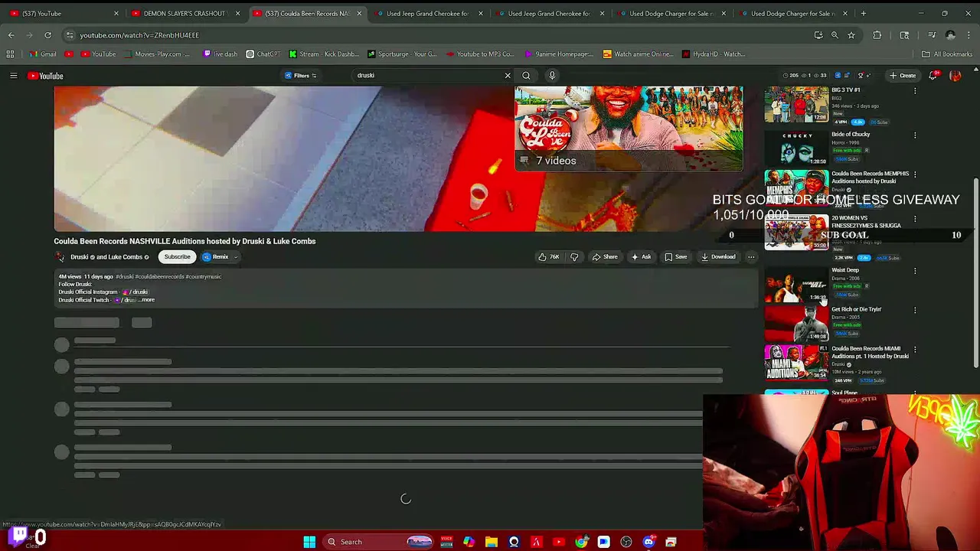980x551 pixels.
Task: Open the browser extensions puzzle icon
Action: pos(877,35)
